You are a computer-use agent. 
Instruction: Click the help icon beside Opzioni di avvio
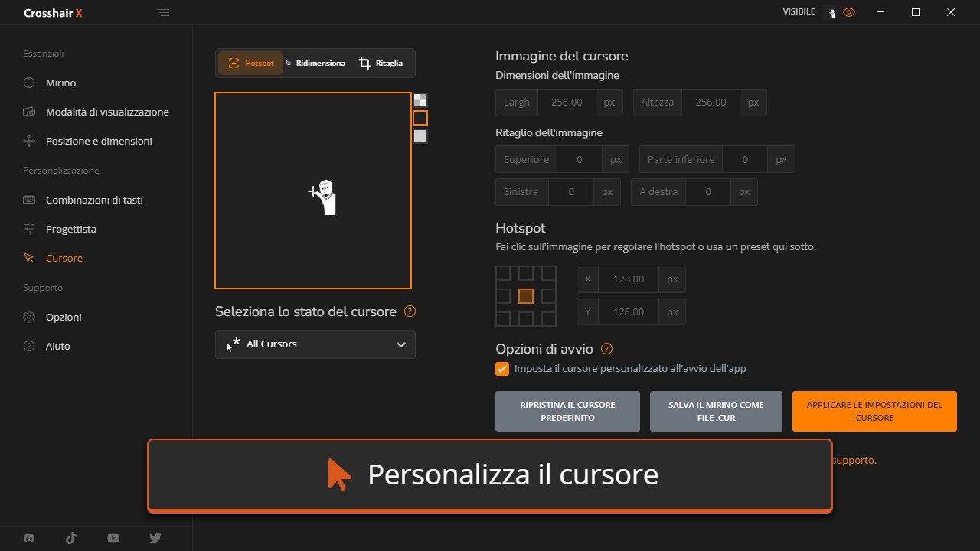point(606,349)
